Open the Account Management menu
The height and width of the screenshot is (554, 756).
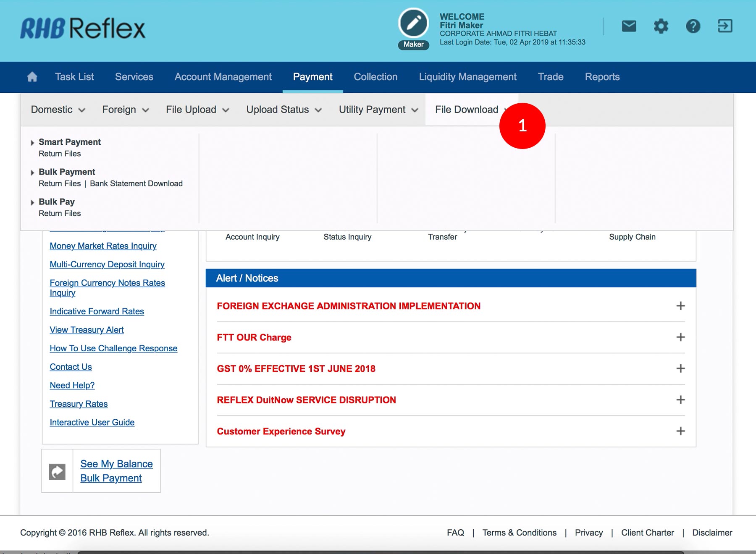223,77
